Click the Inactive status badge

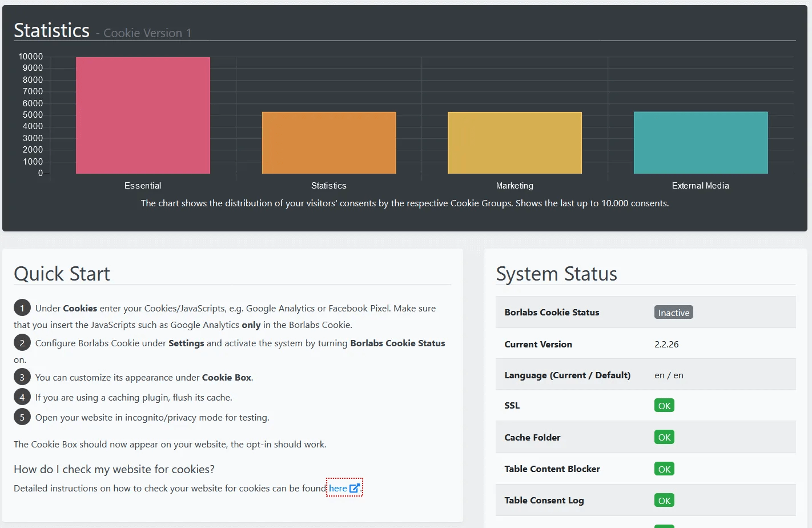674,313
